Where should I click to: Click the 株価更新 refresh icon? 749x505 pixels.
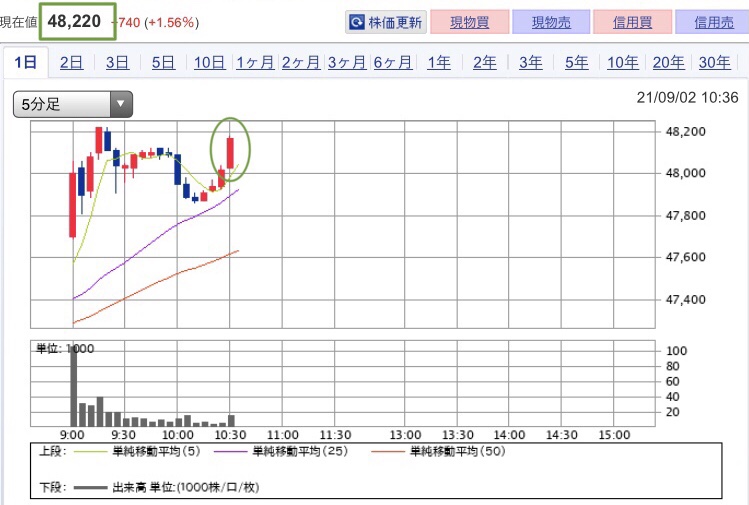[356, 22]
